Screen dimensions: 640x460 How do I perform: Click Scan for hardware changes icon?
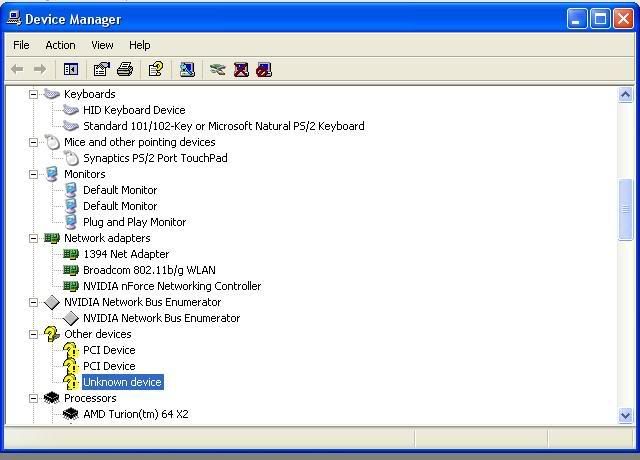tap(187, 69)
